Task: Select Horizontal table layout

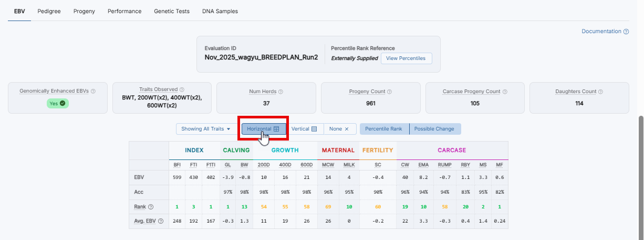Action: click(x=263, y=129)
